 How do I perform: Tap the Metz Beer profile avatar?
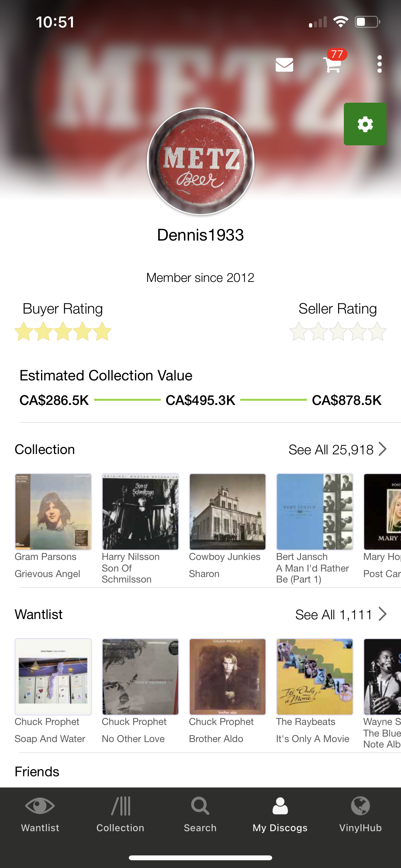[x=200, y=161]
